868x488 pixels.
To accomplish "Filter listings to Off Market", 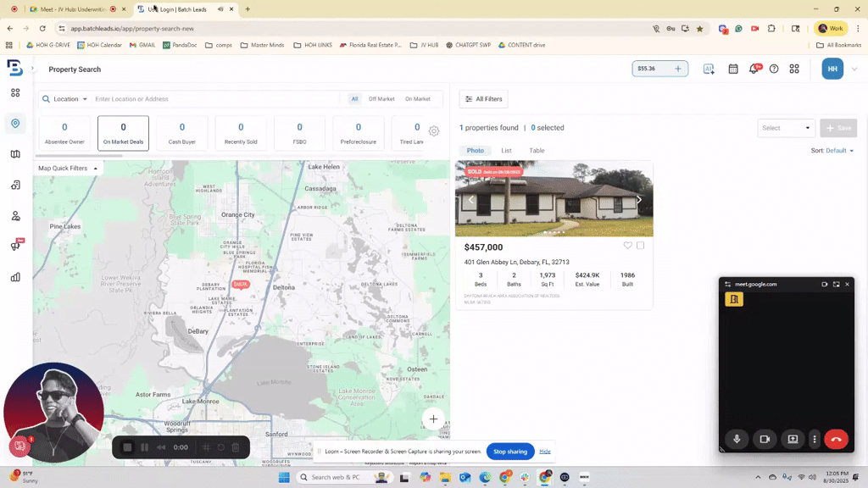I will [x=381, y=99].
